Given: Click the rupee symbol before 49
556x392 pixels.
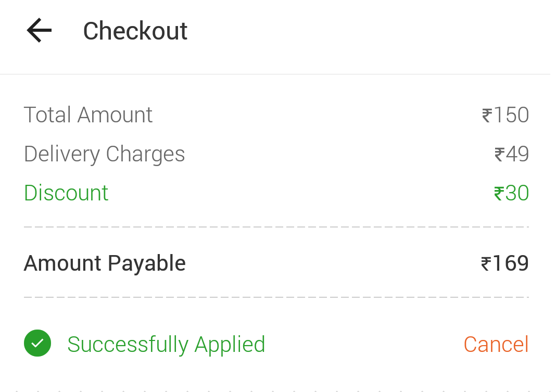Looking at the screenshot, I should click(500, 155).
